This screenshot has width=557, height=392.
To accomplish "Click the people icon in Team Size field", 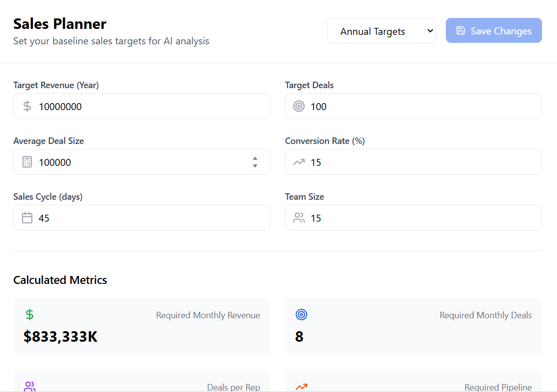I will coord(299,218).
